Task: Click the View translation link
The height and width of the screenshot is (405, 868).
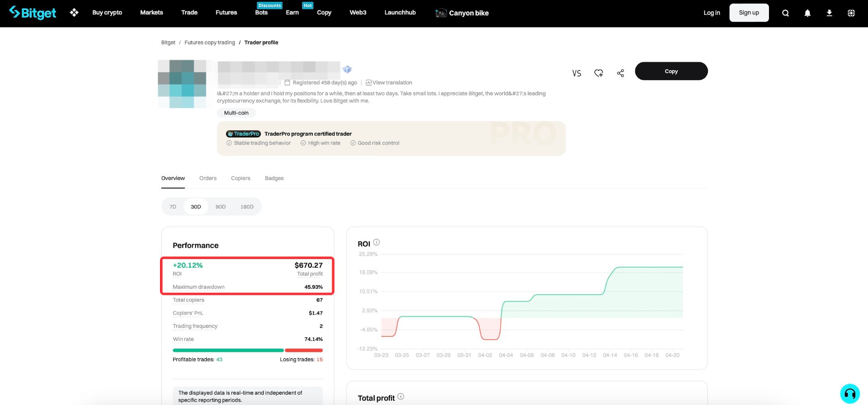Action: click(392, 83)
